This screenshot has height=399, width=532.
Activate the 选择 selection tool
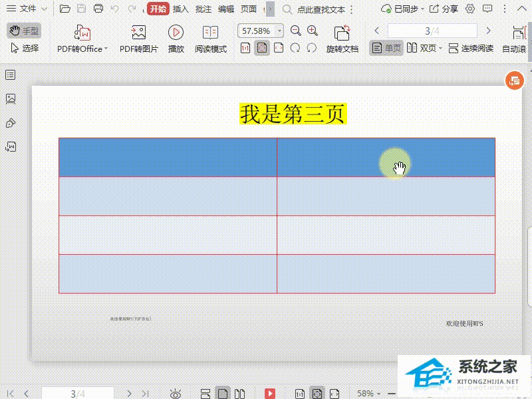coord(23,48)
